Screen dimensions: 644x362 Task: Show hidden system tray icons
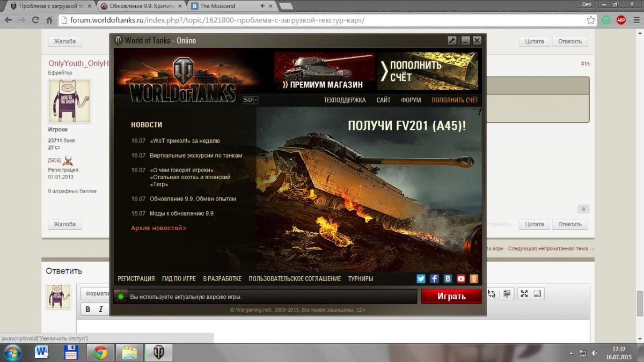click(570, 353)
